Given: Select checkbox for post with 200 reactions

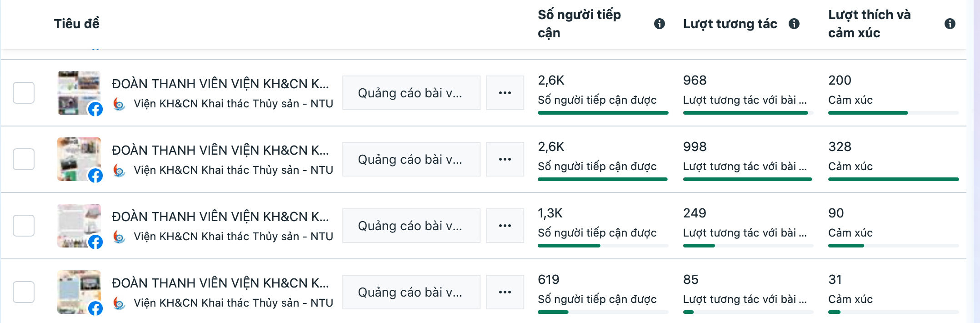Looking at the screenshot, I should [24, 93].
